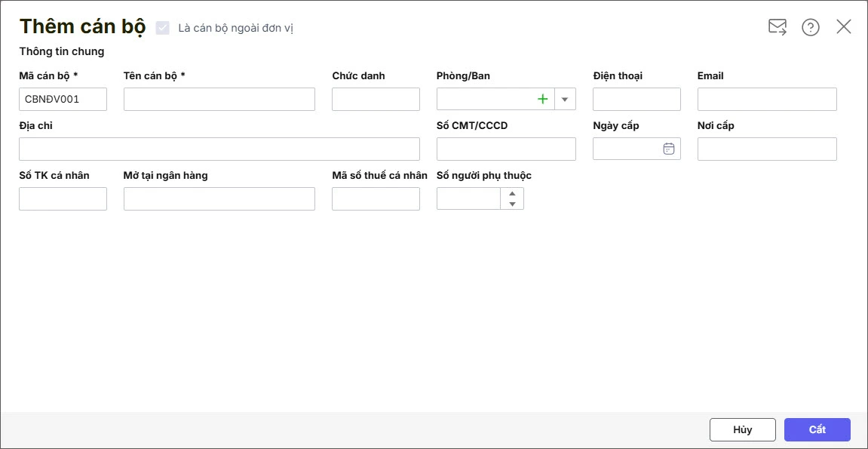The height and width of the screenshot is (449, 868).
Task: Click the Mở tại ngân hàng field
Action: coord(219,198)
